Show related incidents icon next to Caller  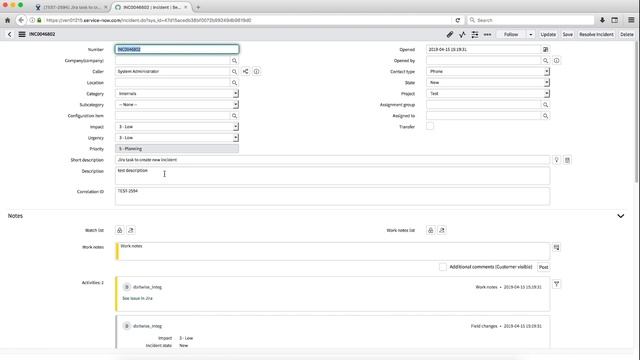[245, 71]
